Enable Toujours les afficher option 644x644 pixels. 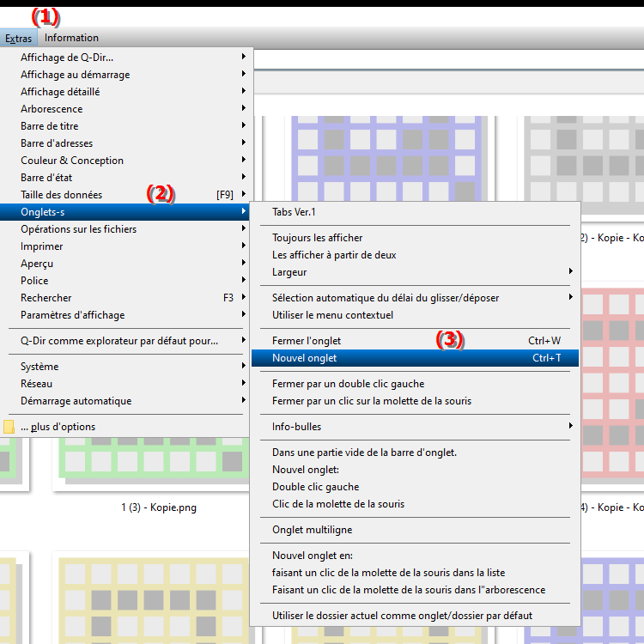coord(416,238)
